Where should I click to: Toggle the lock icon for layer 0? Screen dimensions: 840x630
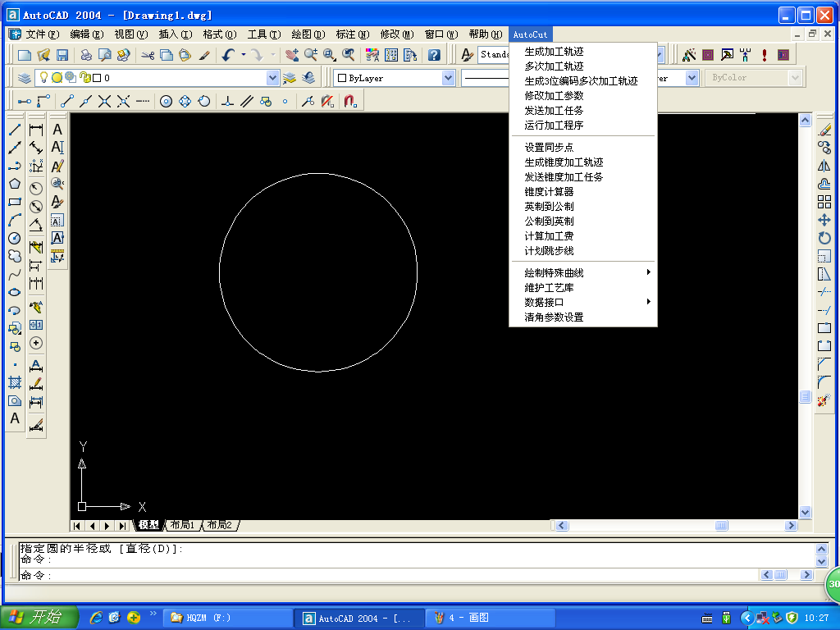tap(84, 78)
